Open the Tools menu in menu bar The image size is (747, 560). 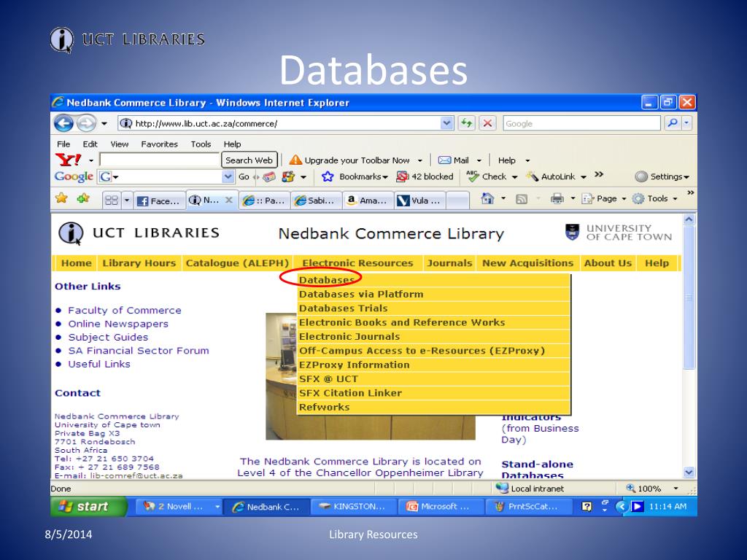[201, 144]
